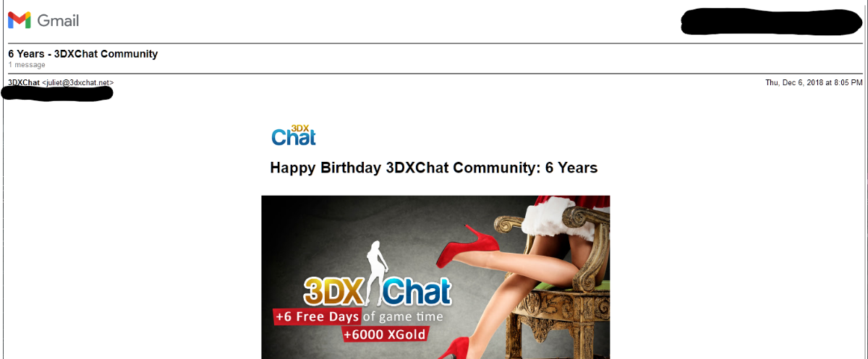Click the red +6000 XGold badge

click(385, 334)
